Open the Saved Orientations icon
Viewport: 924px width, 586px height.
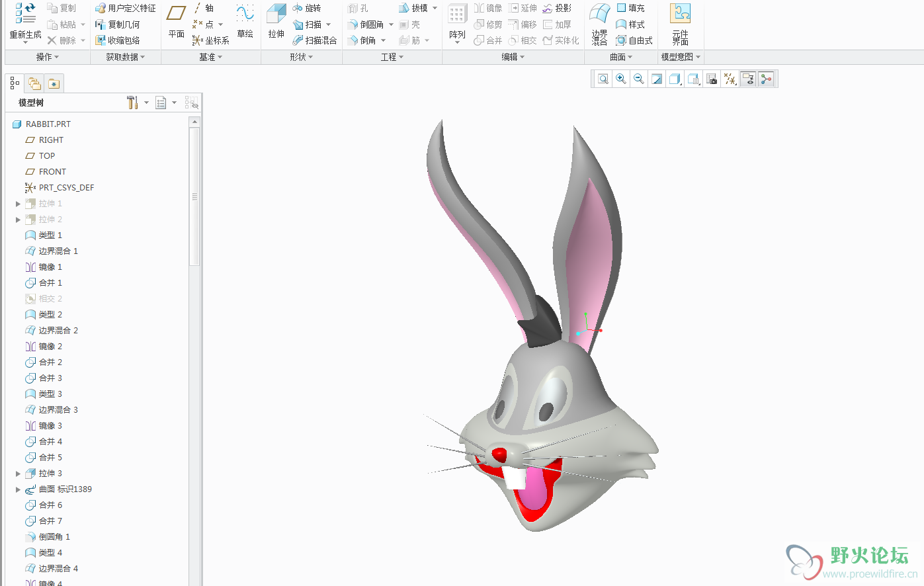(x=693, y=79)
